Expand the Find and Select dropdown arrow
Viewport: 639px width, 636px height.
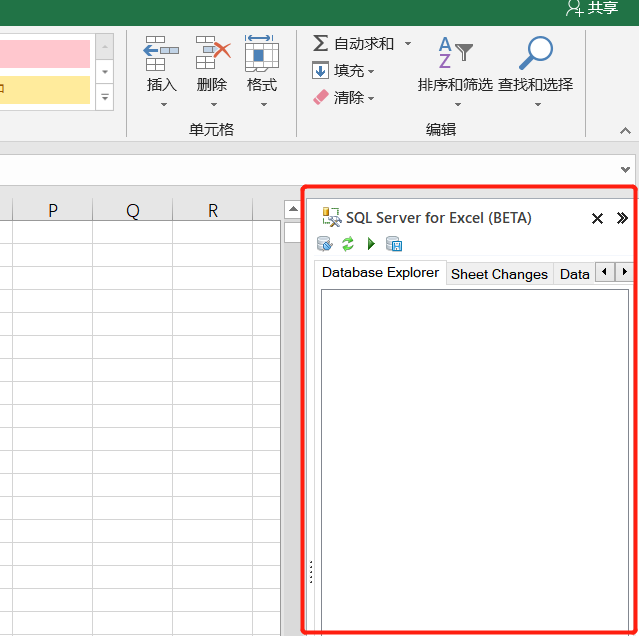coord(538,105)
